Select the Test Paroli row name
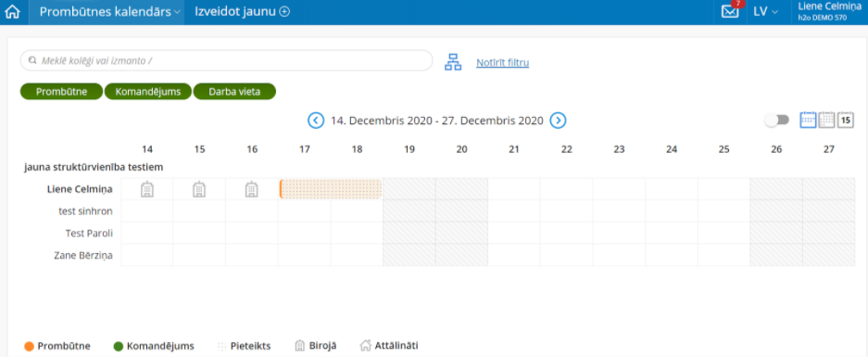 pyautogui.click(x=89, y=233)
